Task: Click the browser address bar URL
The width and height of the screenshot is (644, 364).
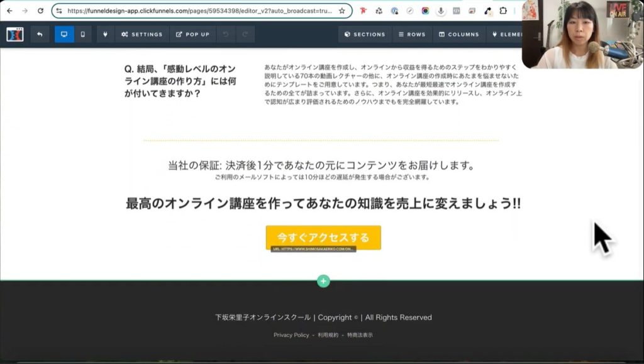Action: (200, 11)
